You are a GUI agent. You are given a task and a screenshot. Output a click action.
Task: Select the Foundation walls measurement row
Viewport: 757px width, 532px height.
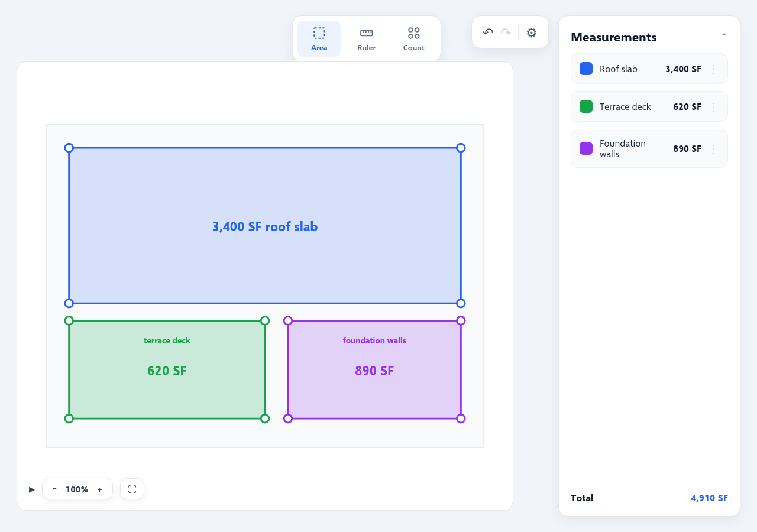(649, 148)
